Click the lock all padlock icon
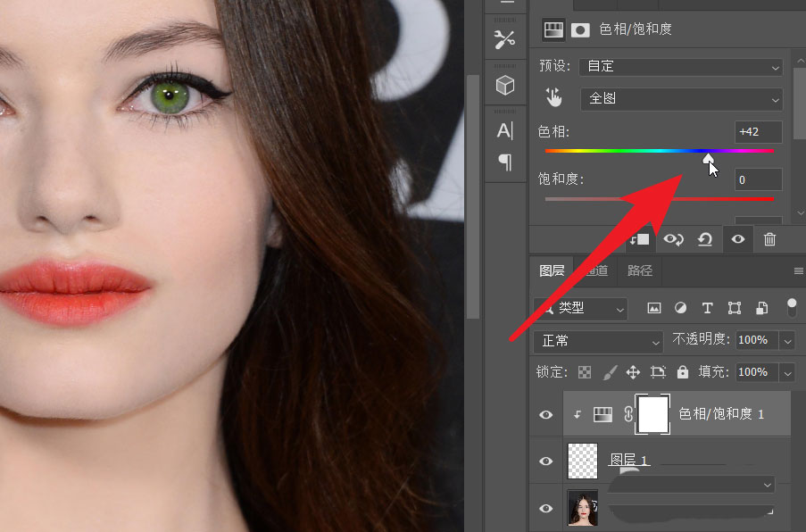 (683, 371)
